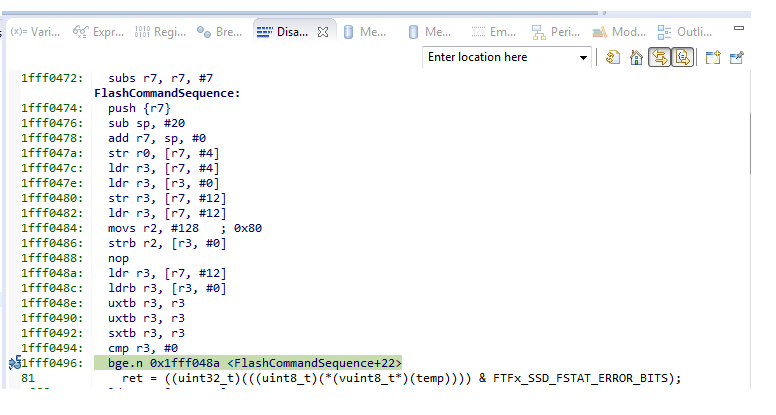Select the add r7, sp, #0 instruction
776x415 pixels.
click(x=157, y=138)
